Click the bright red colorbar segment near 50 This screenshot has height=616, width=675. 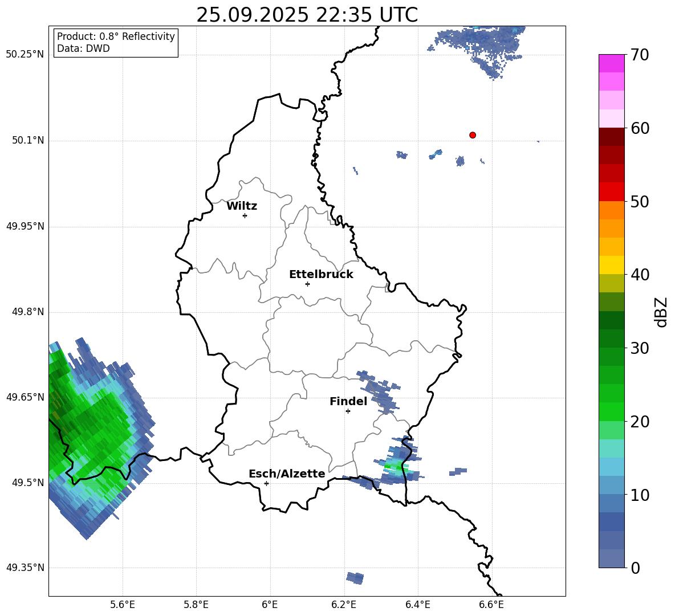(x=611, y=192)
